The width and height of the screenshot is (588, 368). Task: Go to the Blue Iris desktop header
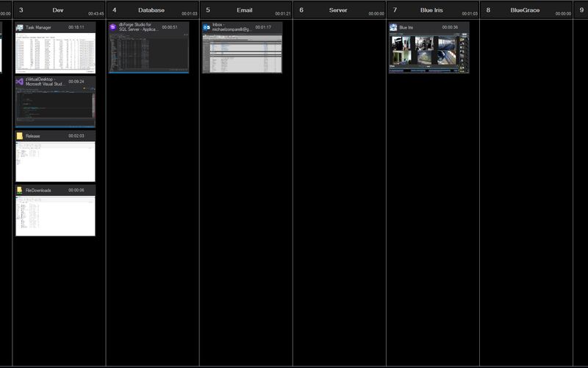432,10
